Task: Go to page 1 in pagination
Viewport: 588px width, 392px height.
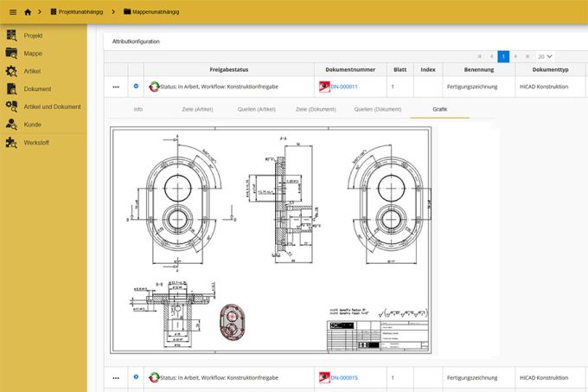Action: (503, 55)
